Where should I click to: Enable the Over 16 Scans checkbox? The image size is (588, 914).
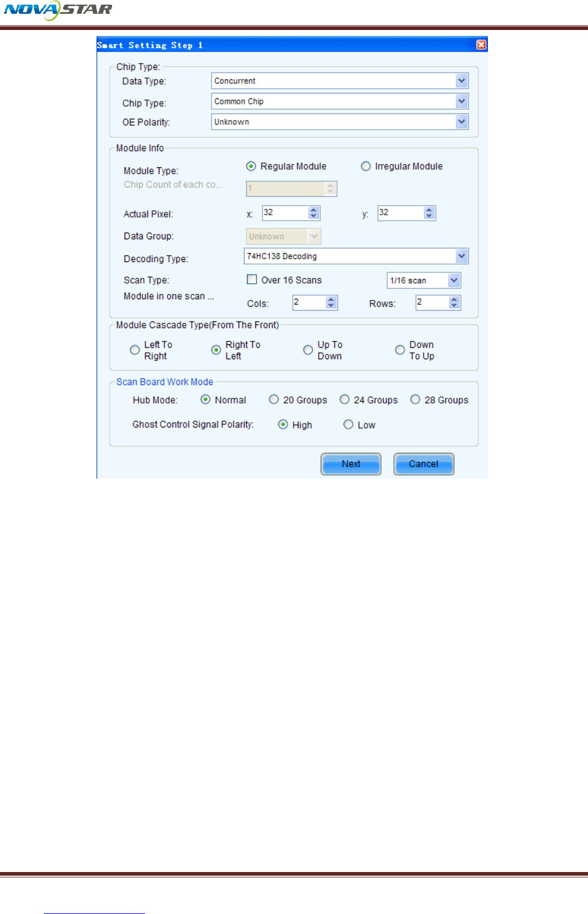[252, 279]
